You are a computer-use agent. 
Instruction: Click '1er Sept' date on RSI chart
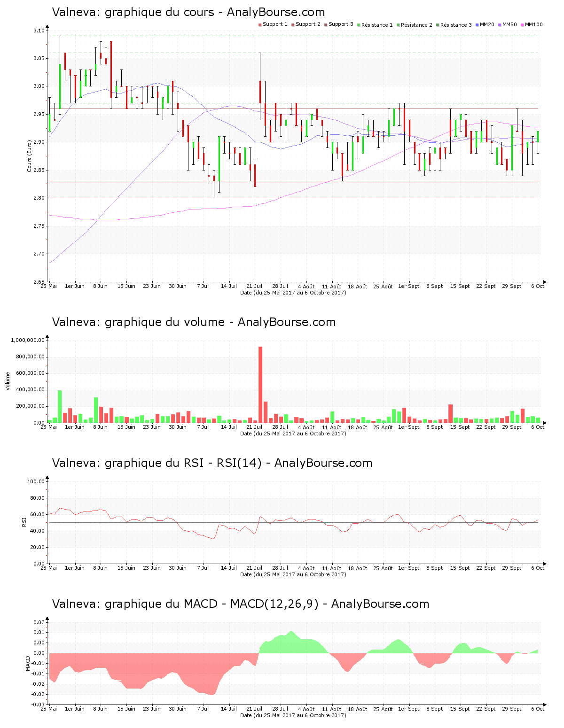(x=409, y=568)
